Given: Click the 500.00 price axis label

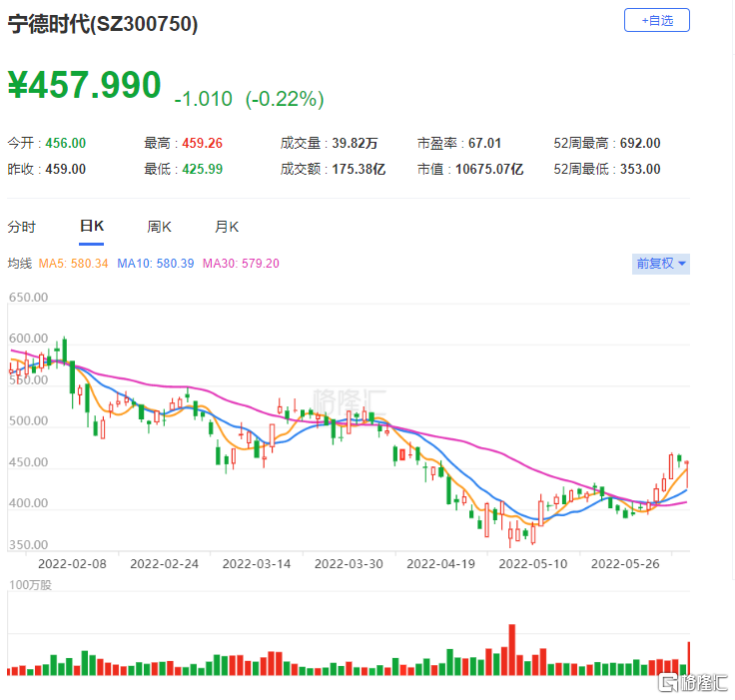Looking at the screenshot, I should pyautogui.click(x=28, y=420).
